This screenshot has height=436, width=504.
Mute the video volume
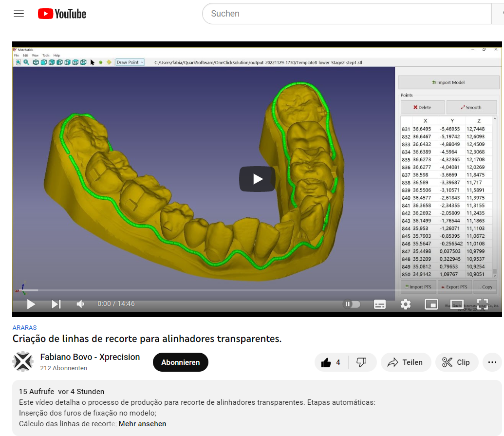tap(80, 304)
